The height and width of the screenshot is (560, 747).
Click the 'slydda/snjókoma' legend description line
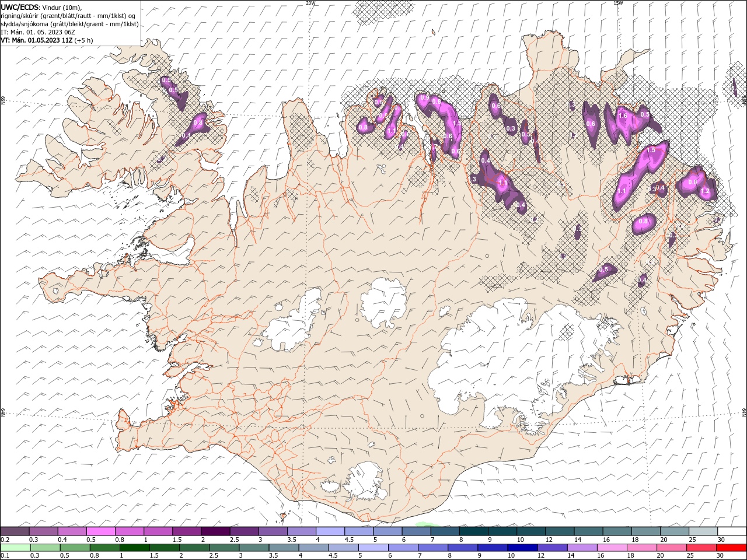point(70,24)
